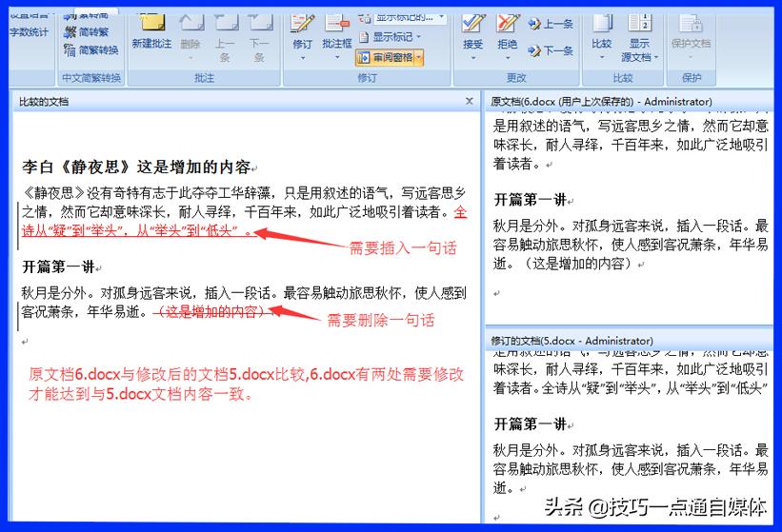782x532 pixels.
Task: Expand the 显示标记 dropdown arrow
Action: point(418,37)
